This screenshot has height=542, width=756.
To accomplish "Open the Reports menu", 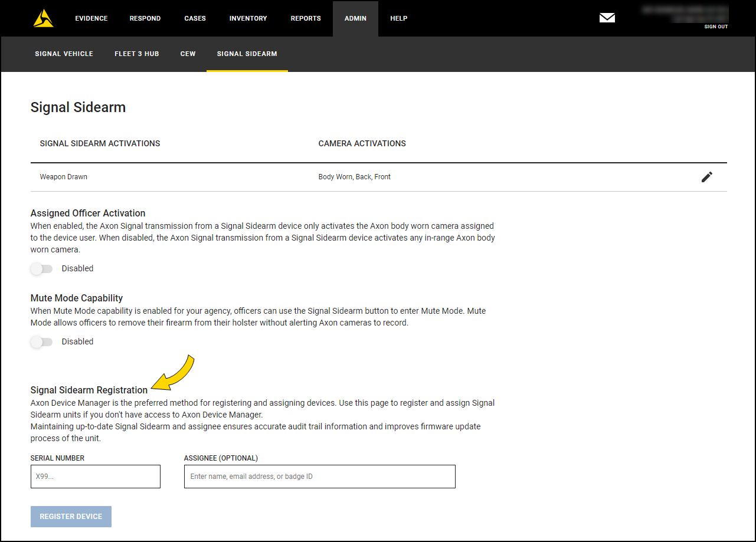I will [x=306, y=18].
